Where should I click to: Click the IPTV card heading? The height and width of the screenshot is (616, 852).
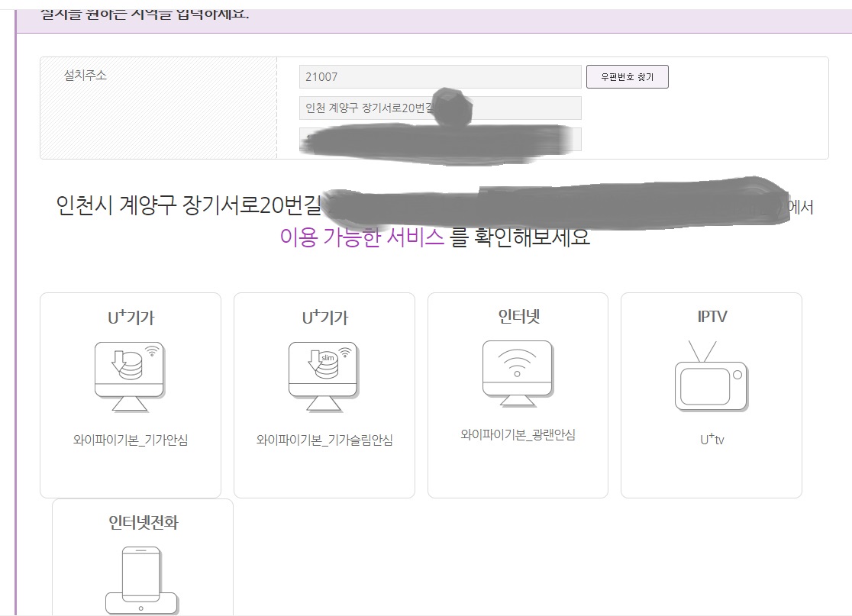pyautogui.click(x=711, y=316)
